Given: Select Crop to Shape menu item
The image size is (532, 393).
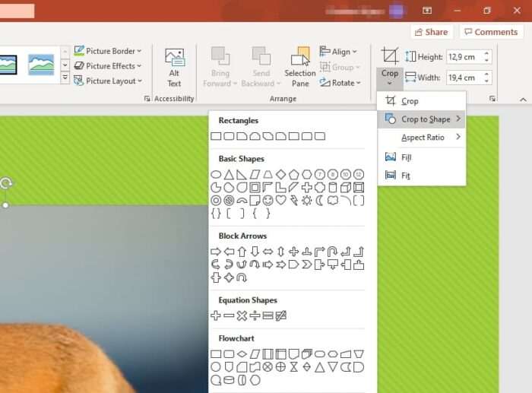Looking at the screenshot, I should coord(421,119).
